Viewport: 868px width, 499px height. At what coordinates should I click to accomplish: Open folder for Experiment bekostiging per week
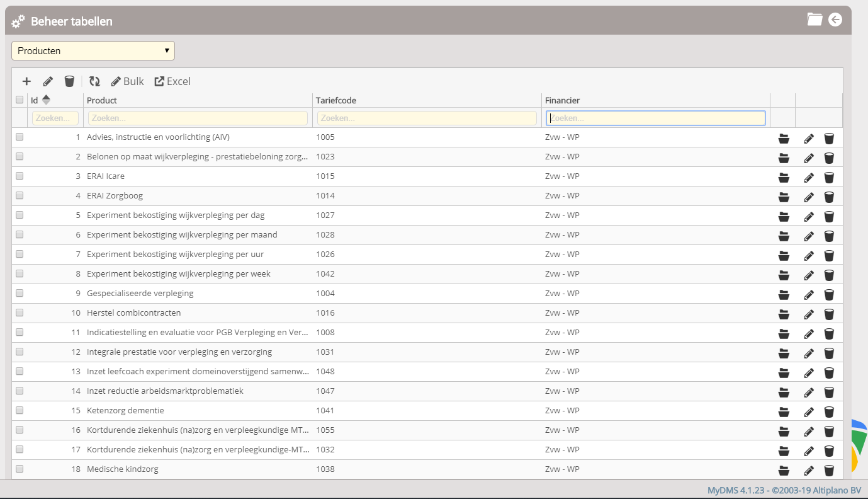coord(784,275)
